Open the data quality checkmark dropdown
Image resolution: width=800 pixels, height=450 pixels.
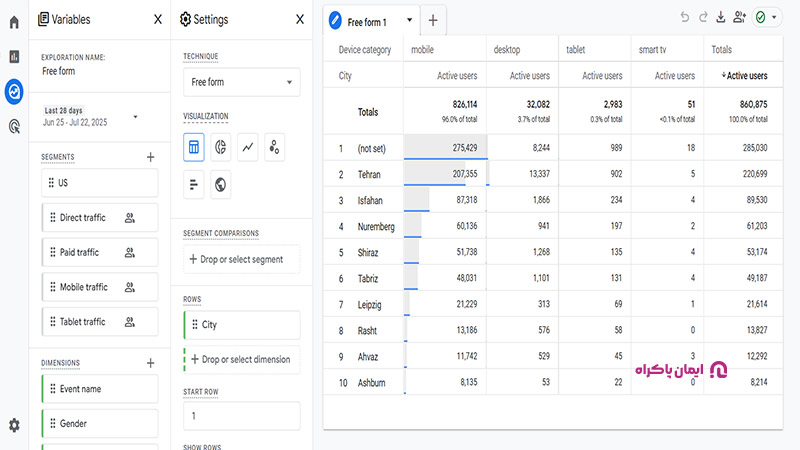[766, 17]
